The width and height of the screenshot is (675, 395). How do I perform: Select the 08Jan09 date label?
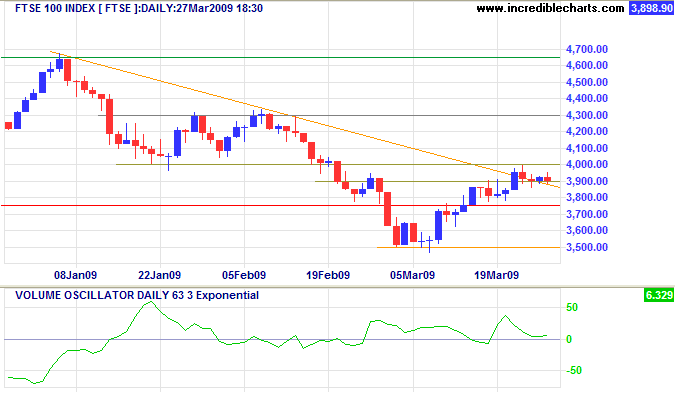click(x=75, y=275)
